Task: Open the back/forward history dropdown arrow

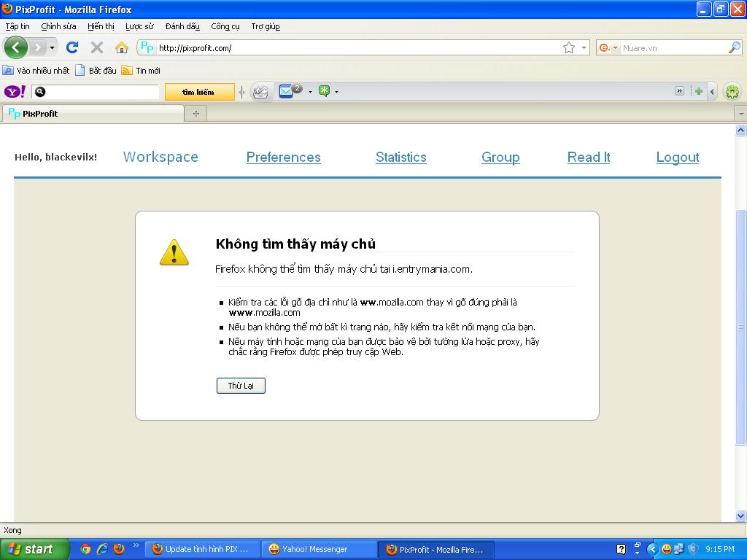Action: click(52, 48)
